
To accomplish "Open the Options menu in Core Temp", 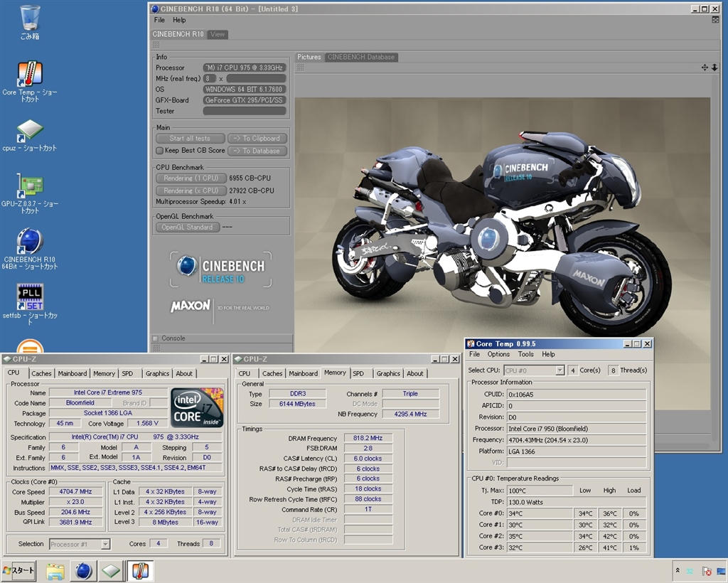I will point(498,354).
